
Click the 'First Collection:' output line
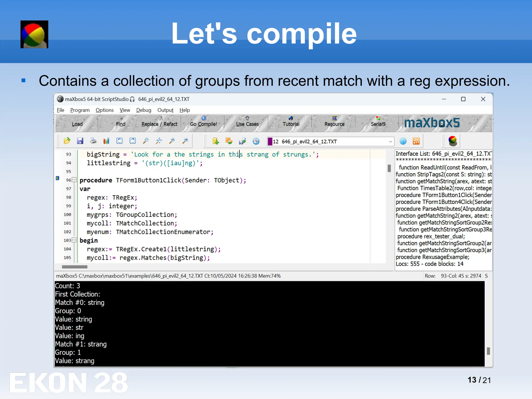click(x=77, y=294)
